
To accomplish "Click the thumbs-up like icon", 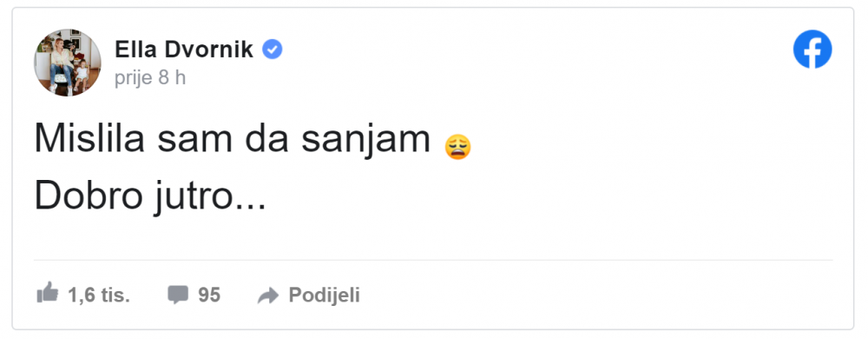I will click(48, 293).
